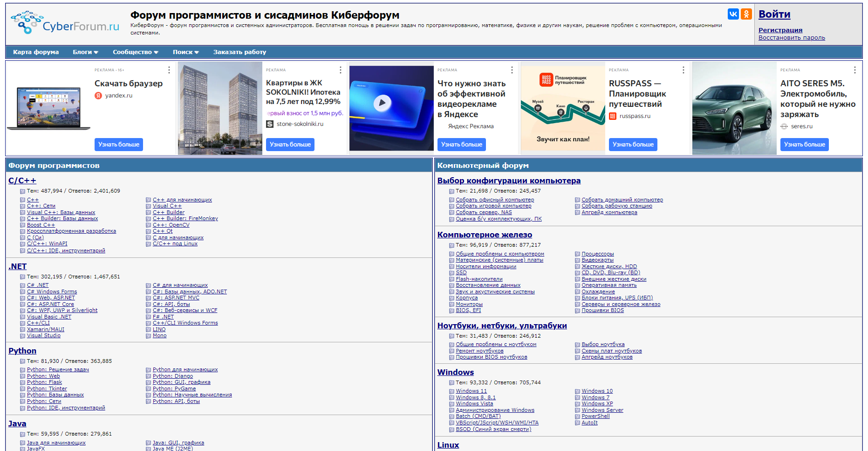Image resolution: width=868 pixels, height=451 pixels.
Task: Open Блоки питания, UPS (ИБП) link
Action: click(x=617, y=298)
